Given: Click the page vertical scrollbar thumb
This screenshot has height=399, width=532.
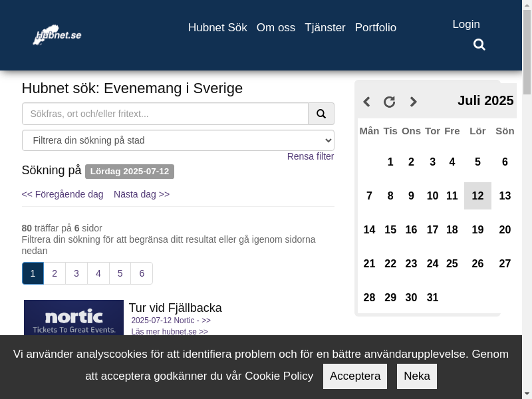Looking at the screenshot, I should point(527,53).
